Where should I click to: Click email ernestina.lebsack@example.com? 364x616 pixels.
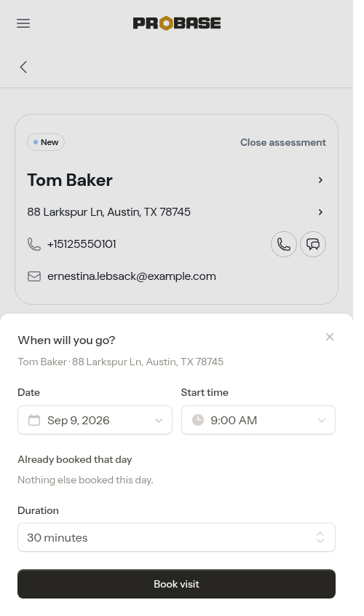click(132, 276)
